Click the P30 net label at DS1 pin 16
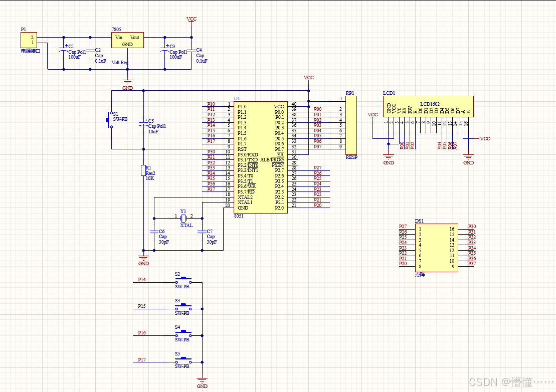556x392 pixels. pos(472,226)
